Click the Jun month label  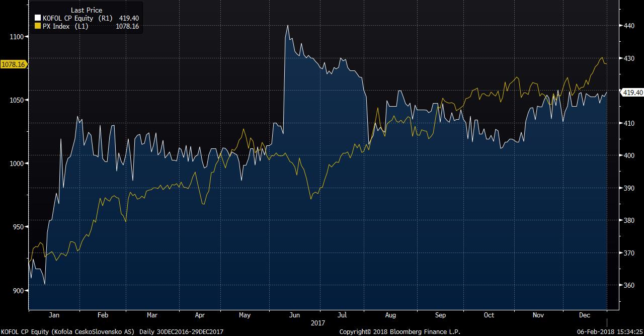[x=294, y=315]
